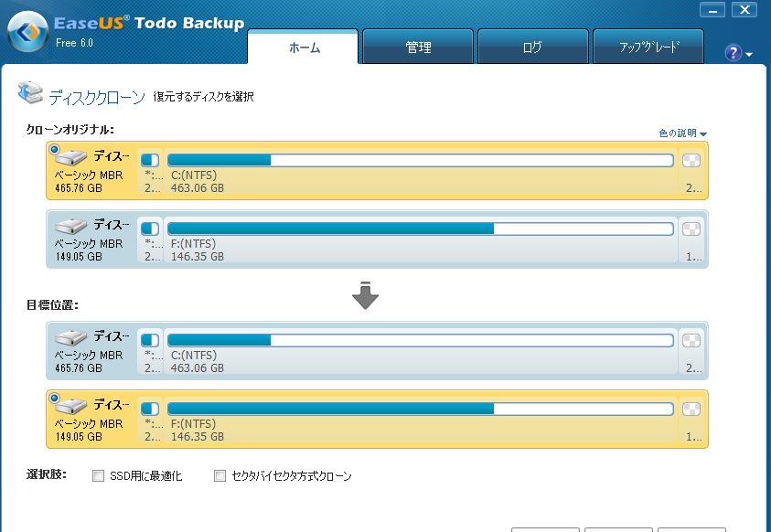Click C:(NTFS) usage bar in 目標位置
This screenshot has height=532, width=771.
[x=421, y=340]
